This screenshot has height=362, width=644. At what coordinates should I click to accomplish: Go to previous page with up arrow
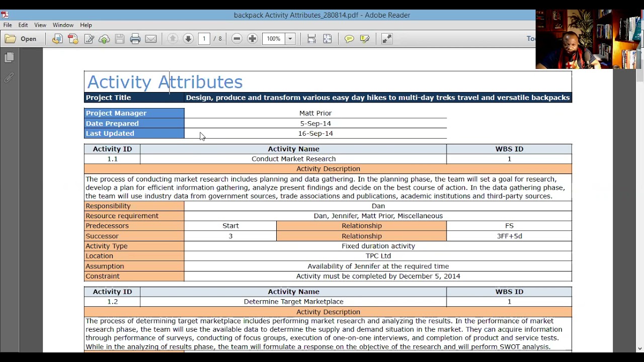(173, 39)
